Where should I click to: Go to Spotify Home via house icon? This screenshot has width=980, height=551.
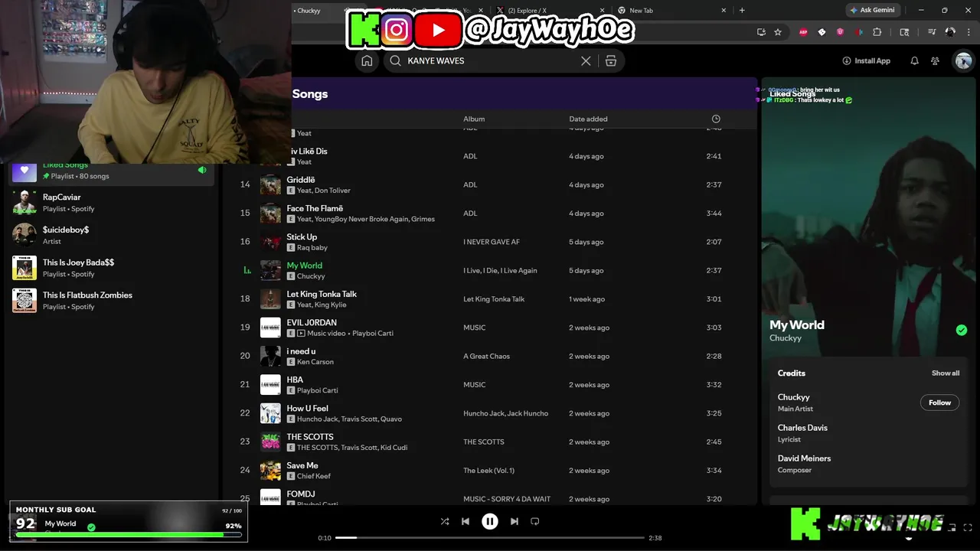(367, 61)
